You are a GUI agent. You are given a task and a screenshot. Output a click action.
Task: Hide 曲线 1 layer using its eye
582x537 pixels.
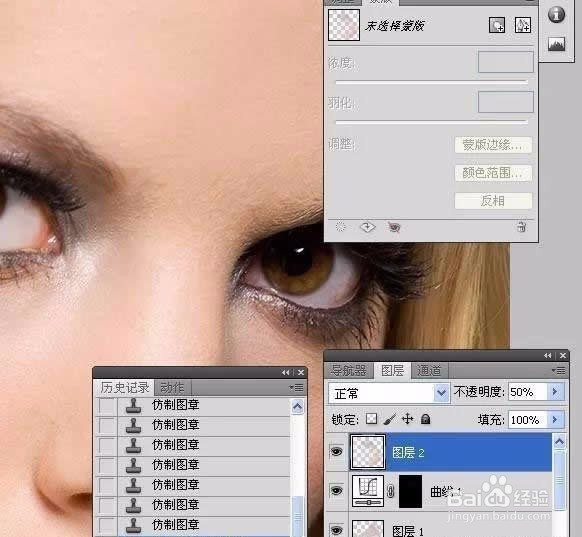pyautogui.click(x=336, y=491)
